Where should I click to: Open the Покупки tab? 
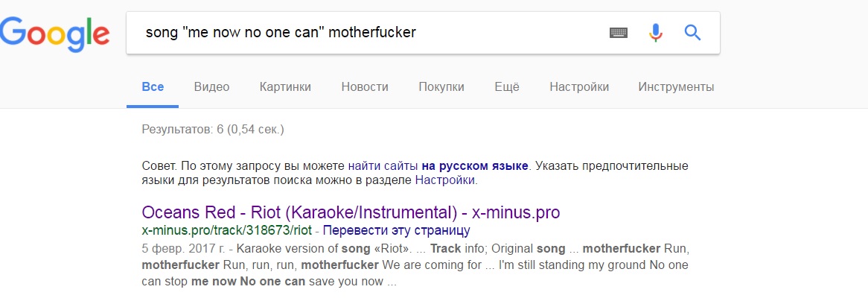(441, 87)
